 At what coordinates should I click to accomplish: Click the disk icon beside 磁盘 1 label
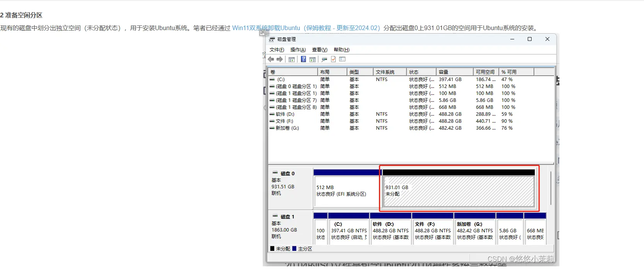tap(275, 216)
